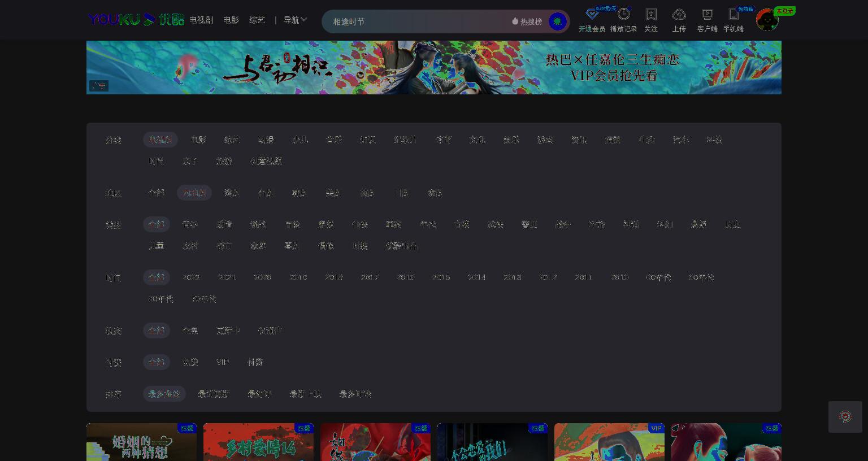Sort by 最多评论
The image size is (868, 461).
pyautogui.click(x=355, y=394)
